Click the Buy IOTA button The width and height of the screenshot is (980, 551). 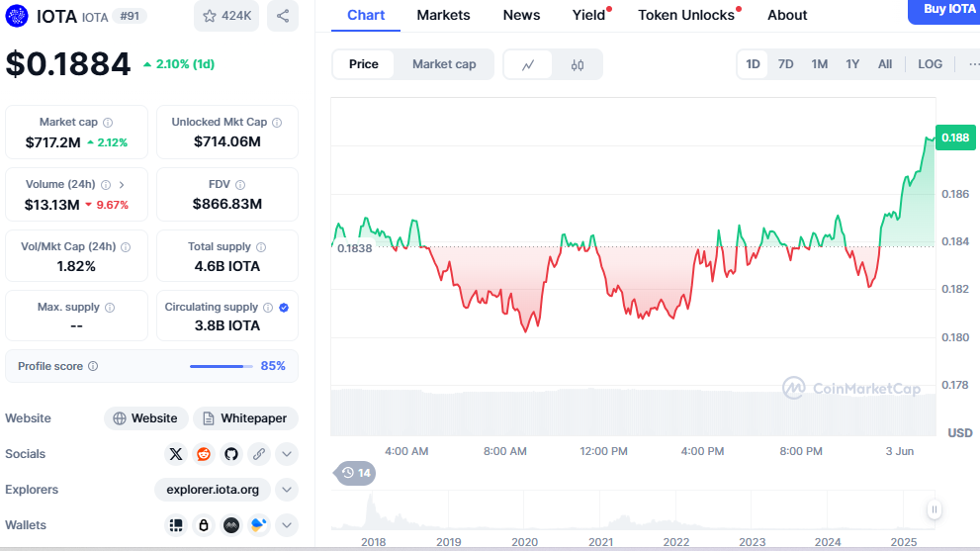945,11
